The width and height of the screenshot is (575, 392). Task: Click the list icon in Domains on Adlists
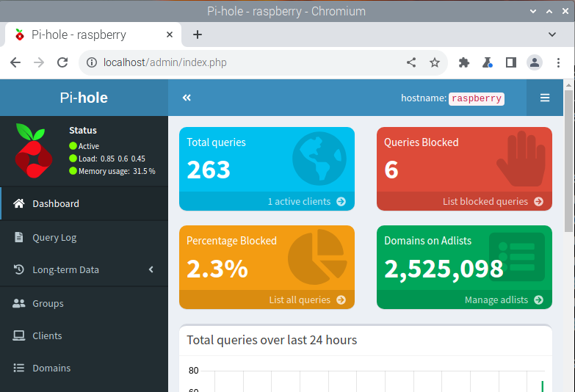click(517, 257)
